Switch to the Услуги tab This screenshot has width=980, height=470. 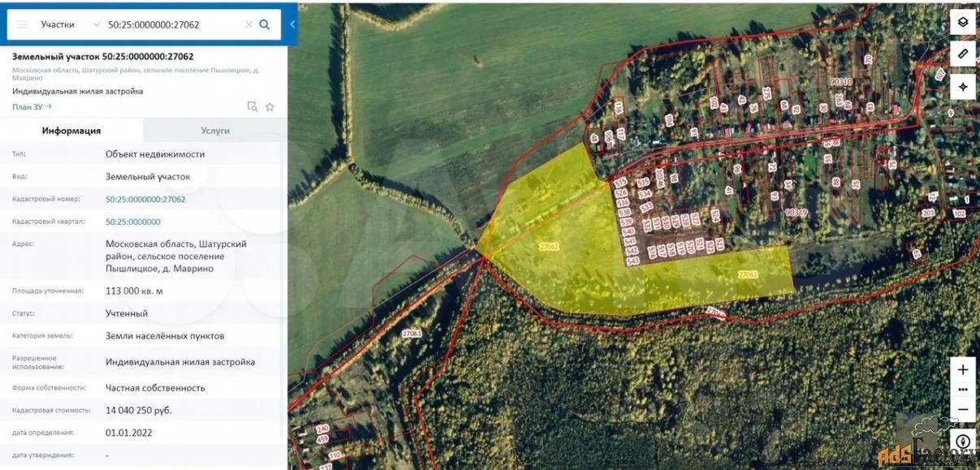coord(215,130)
